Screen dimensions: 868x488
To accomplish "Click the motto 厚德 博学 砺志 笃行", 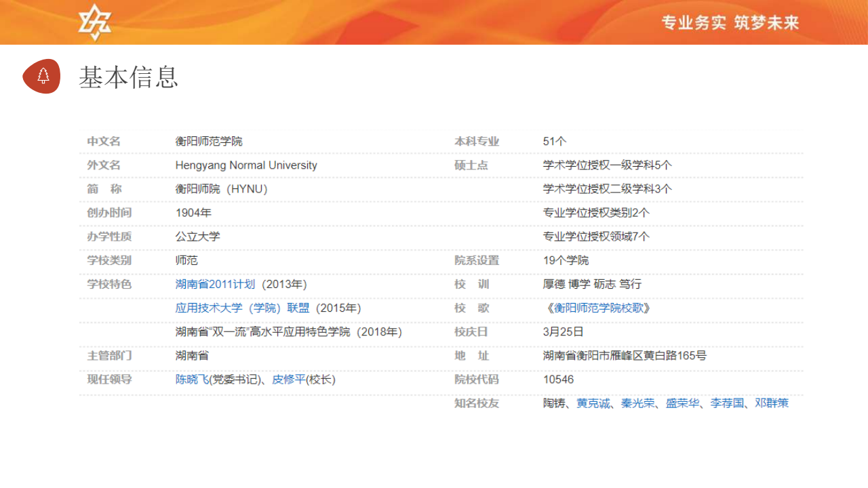I will [592, 284].
